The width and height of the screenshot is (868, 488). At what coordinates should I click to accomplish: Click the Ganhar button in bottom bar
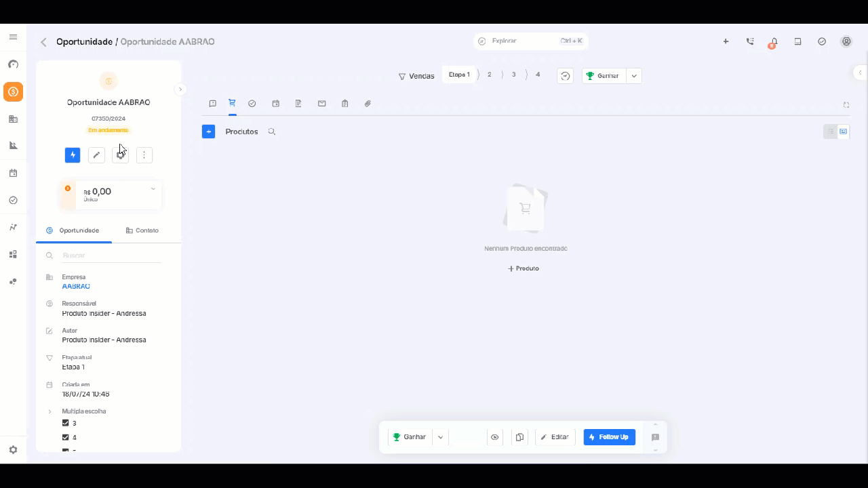click(410, 437)
